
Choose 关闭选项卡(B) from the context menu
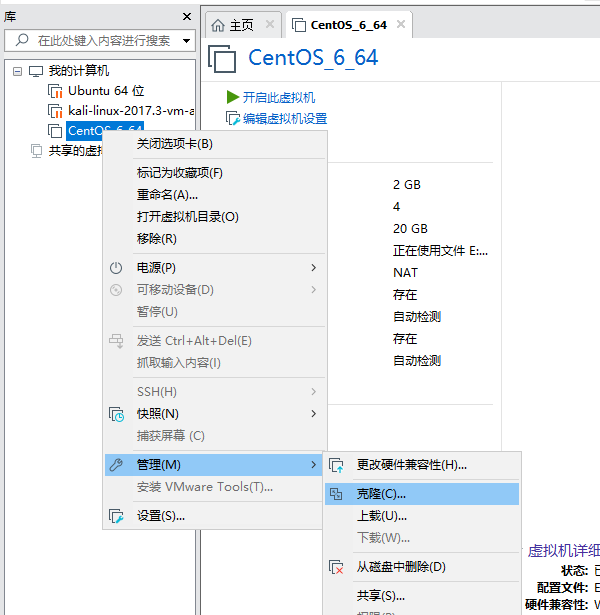point(215,144)
